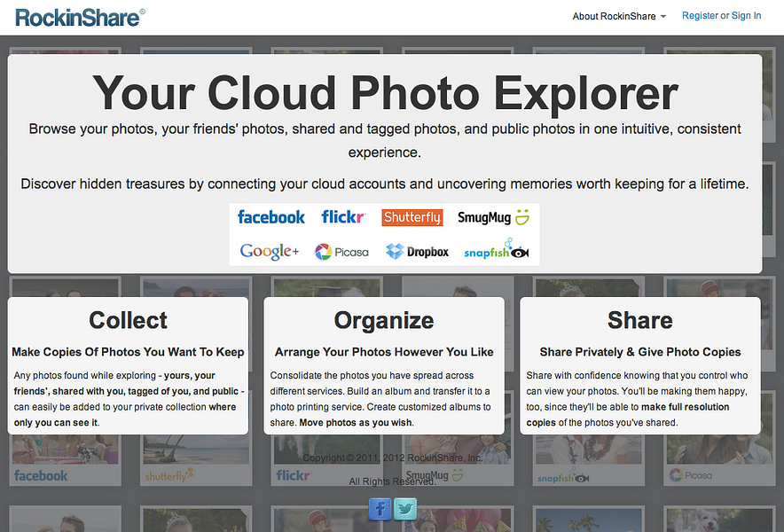Pick the snapfish logo in services panel

click(x=496, y=249)
